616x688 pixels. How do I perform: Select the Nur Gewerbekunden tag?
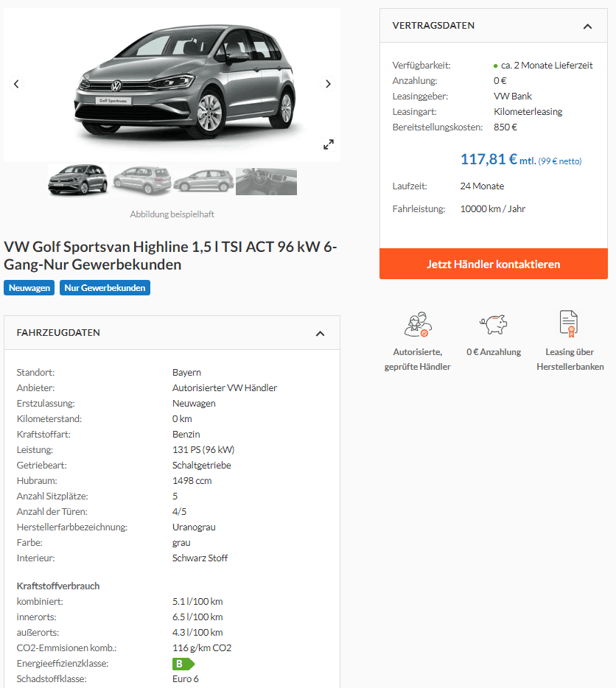[x=105, y=288]
